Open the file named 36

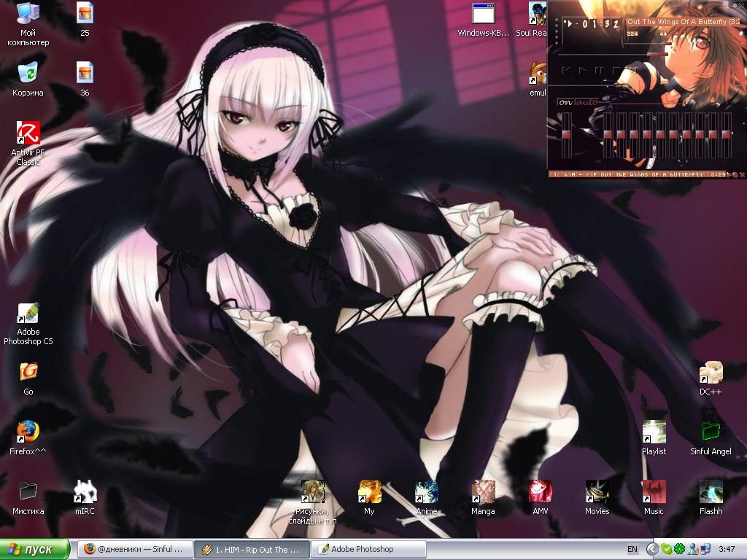tap(85, 79)
